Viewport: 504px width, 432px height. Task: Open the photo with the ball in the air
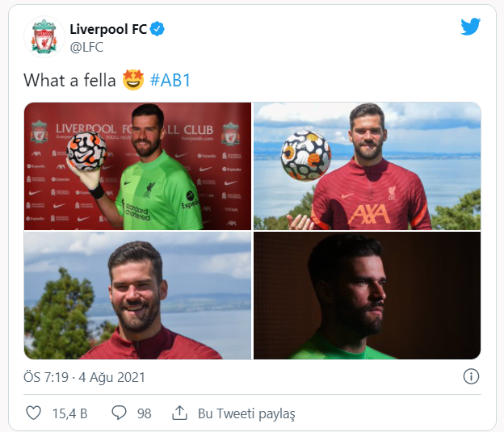367,166
